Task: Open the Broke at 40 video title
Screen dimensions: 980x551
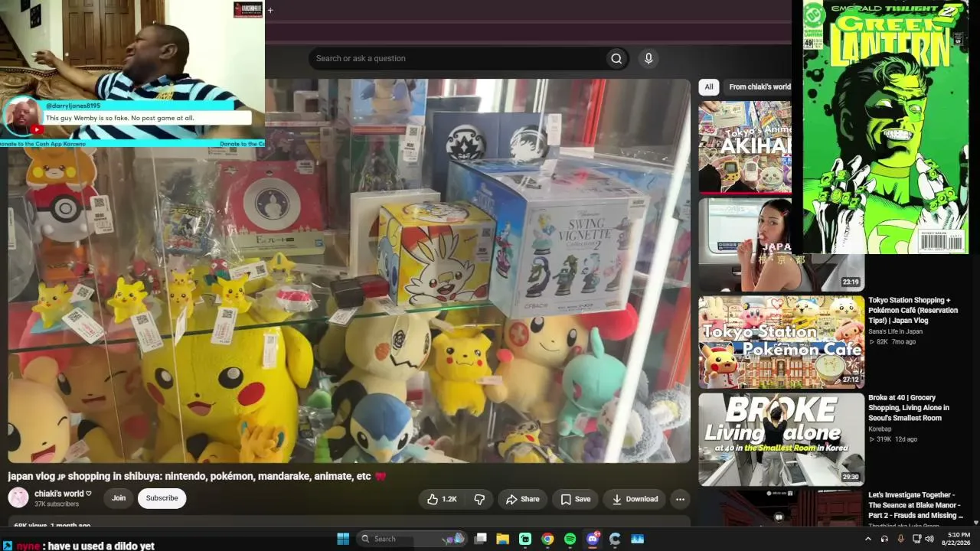Action: click(909, 408)
